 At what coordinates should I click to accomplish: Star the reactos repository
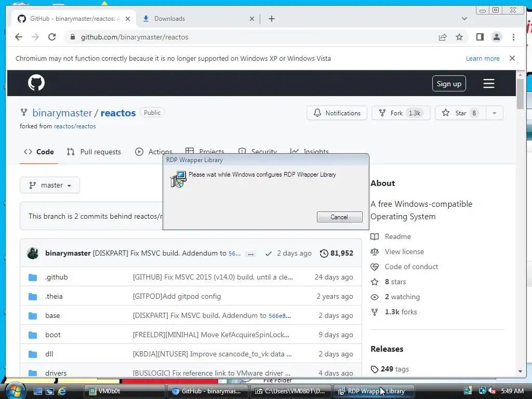click(x=460, y=113)
